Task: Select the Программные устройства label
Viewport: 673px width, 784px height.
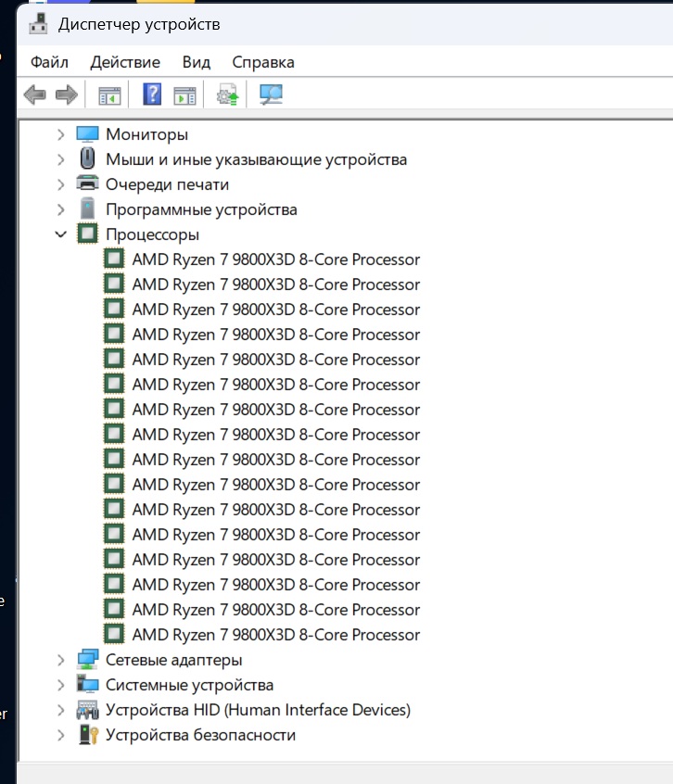Action: [201, 209]
